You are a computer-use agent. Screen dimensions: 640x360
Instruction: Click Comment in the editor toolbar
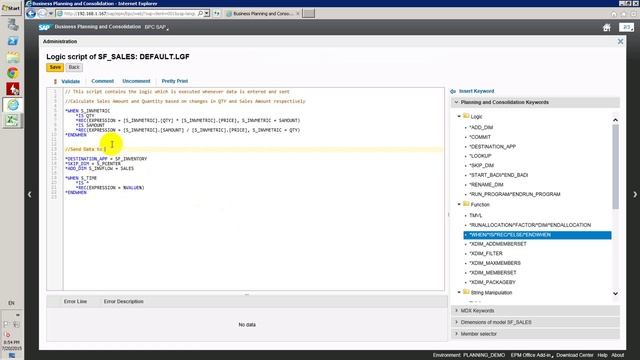(x=102, y=81)
